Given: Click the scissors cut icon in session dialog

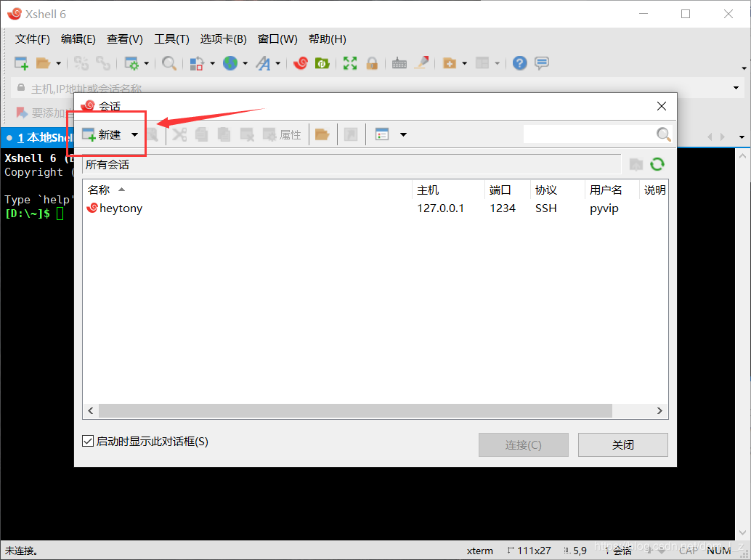Looking at the screenshot, I should click(x=179, y=134).
